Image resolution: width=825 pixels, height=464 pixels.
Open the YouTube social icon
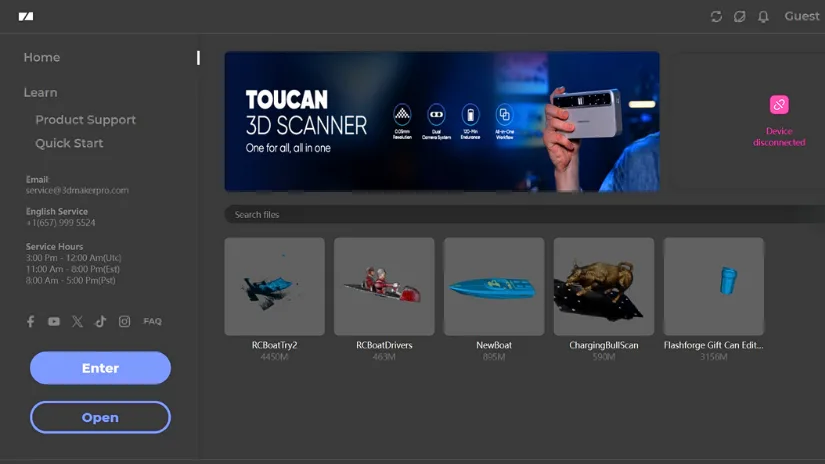point(54,321)
